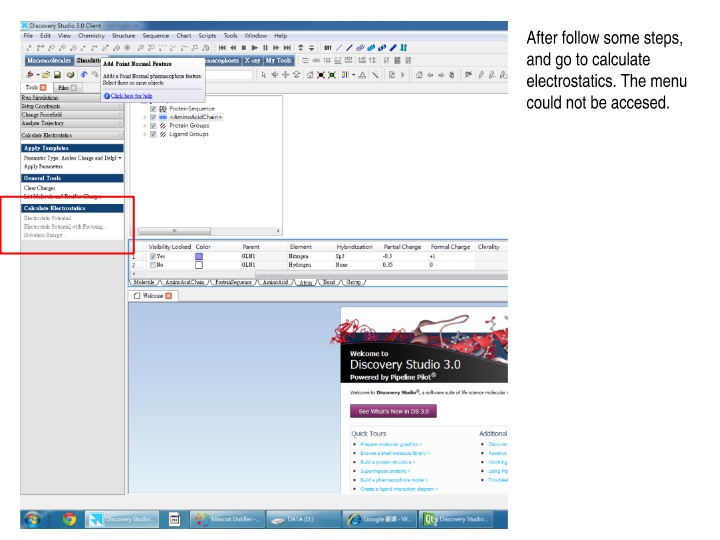Image resolution: width=720 pixels, height=540 pixels.
Task: Click Apply Parameters in Apply Templates
Action: [43, 167]
